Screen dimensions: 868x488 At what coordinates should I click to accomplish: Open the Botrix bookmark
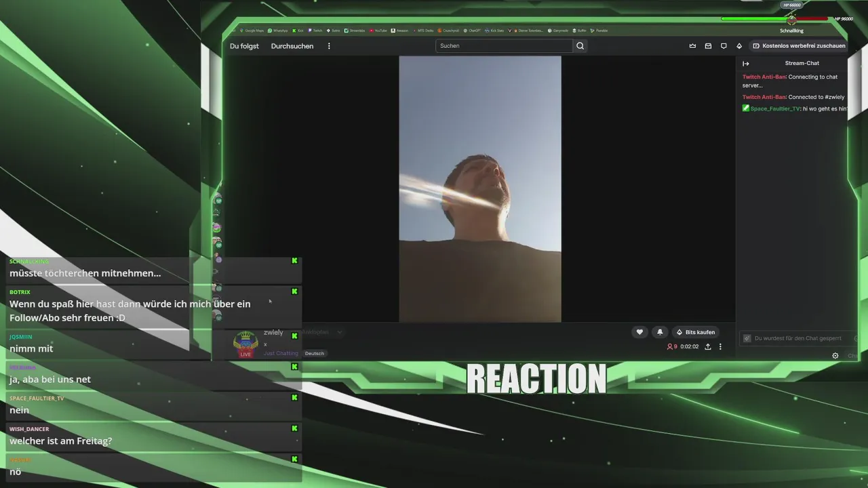333,30
